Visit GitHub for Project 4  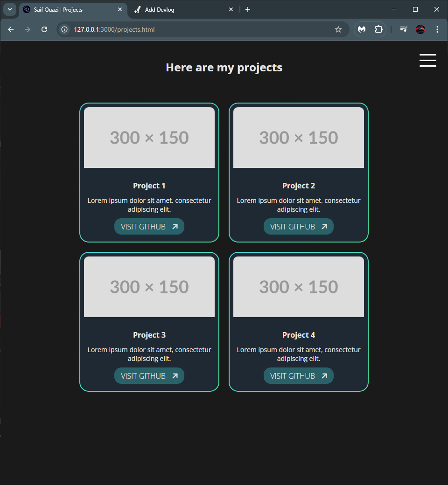[299, 376]
